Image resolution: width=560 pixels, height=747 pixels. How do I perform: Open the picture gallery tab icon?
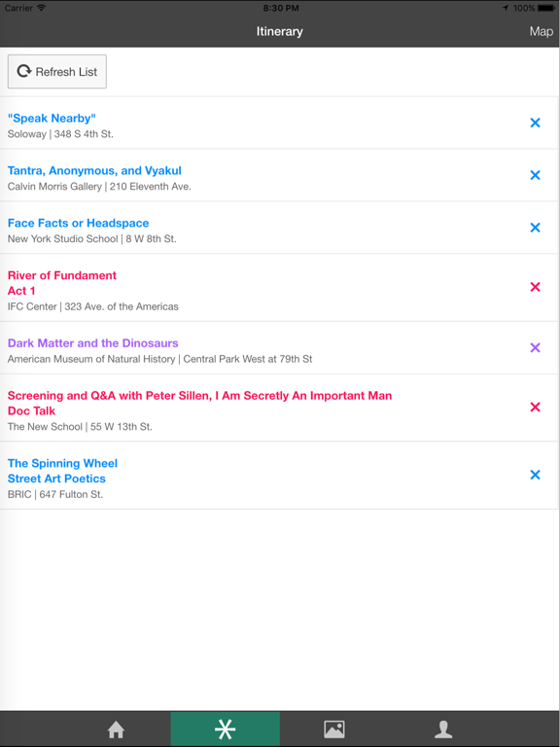[334, 729]
